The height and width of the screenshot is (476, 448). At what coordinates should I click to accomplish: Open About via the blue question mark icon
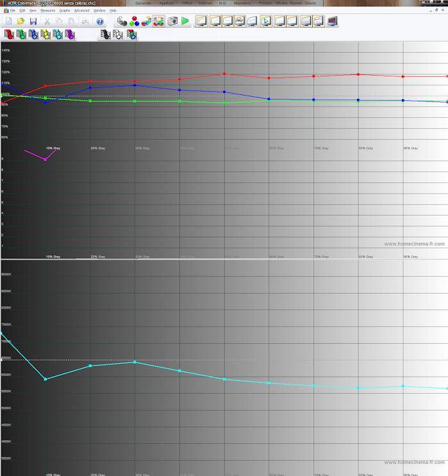click(x=100, y=21)
